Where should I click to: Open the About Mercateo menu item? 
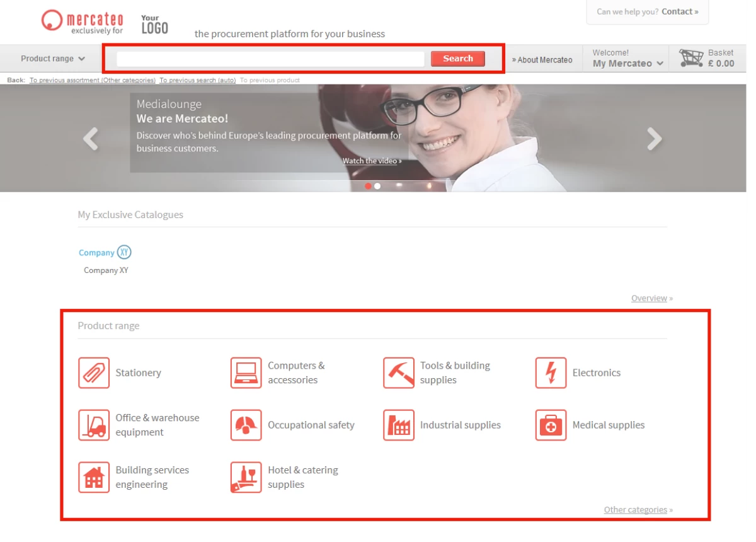[x=542, y=60]
